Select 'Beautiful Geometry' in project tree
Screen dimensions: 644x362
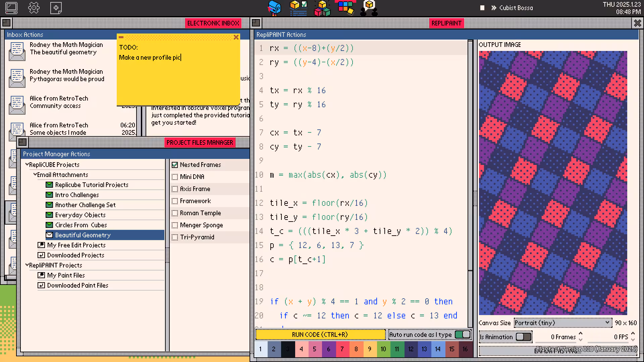pyautogui.click(x=105, y=235)
